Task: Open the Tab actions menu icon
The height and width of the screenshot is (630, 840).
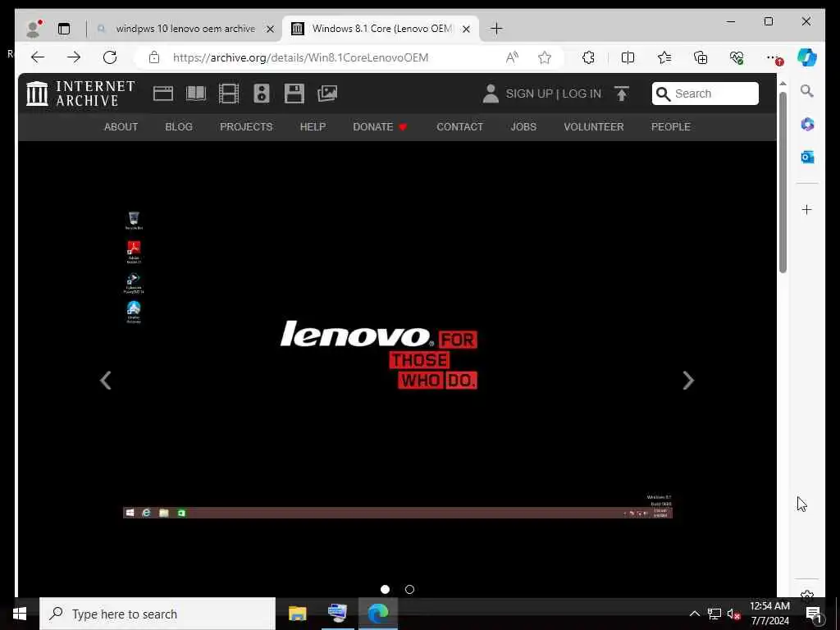Action: pos(64,29)
